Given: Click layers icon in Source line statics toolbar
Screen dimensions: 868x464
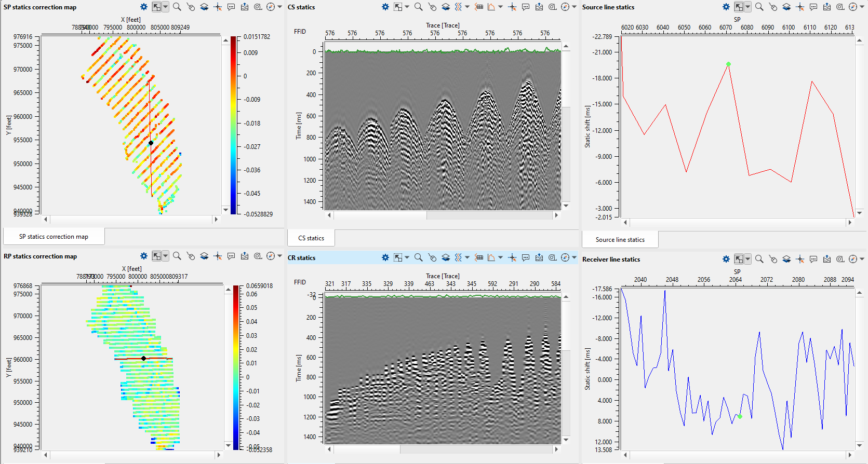Looking at the screenshot, I should tap(786, 7).
